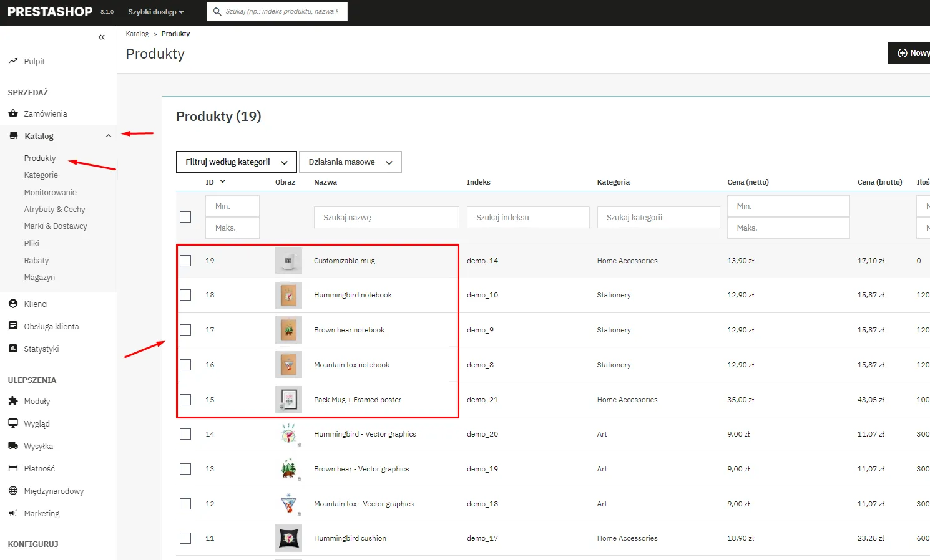Expand the Działania masowe dropdown
Viewport: 930px width, 560px height.
(350, 162)
